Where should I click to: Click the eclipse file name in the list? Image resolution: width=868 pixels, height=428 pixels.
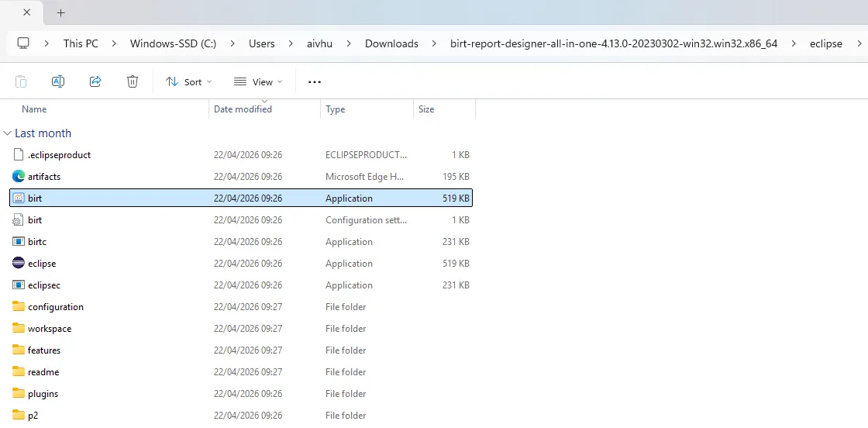click(x=42, y=264)
